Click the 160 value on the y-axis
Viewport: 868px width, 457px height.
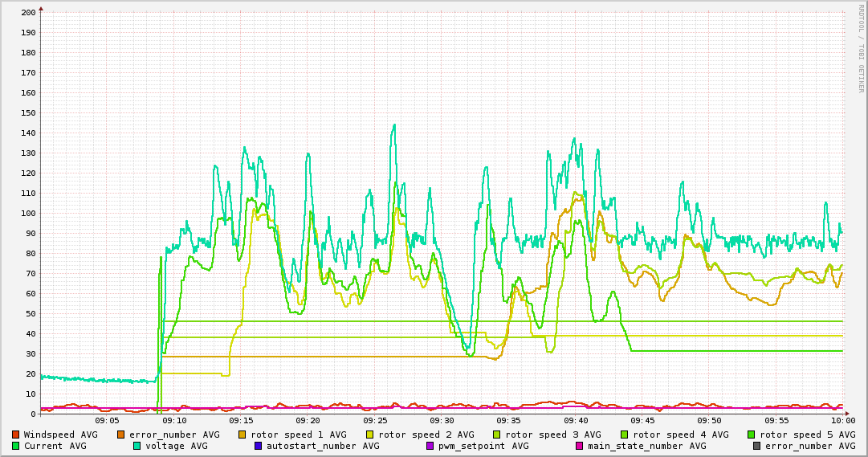[x=28, y=92]
